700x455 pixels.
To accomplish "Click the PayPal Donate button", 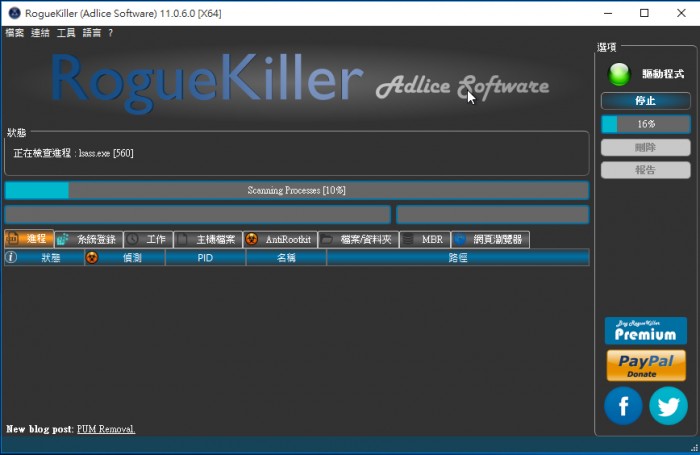I will coord(646,365).
